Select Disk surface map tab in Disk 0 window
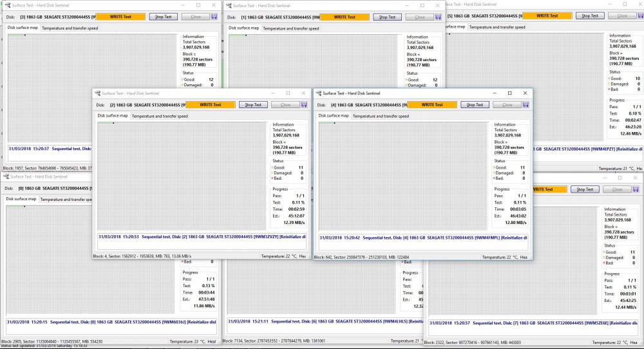Screen dimensions: 644x349 point(21,199)
